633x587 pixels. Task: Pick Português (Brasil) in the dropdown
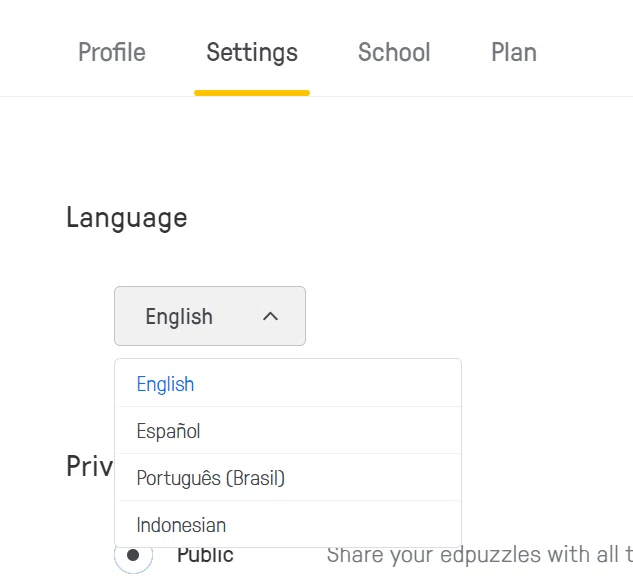point(288,478)
